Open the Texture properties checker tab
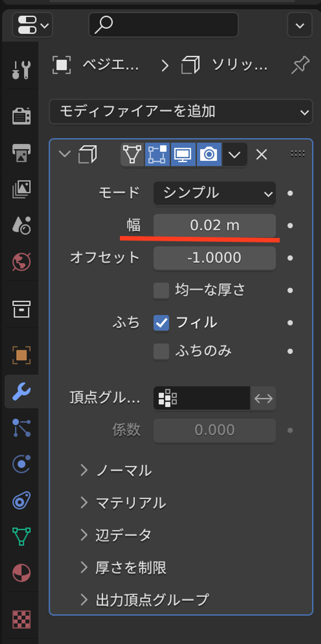Image resolution: width=321 pixels, height=644 pixels. click(x=21, y=619)
